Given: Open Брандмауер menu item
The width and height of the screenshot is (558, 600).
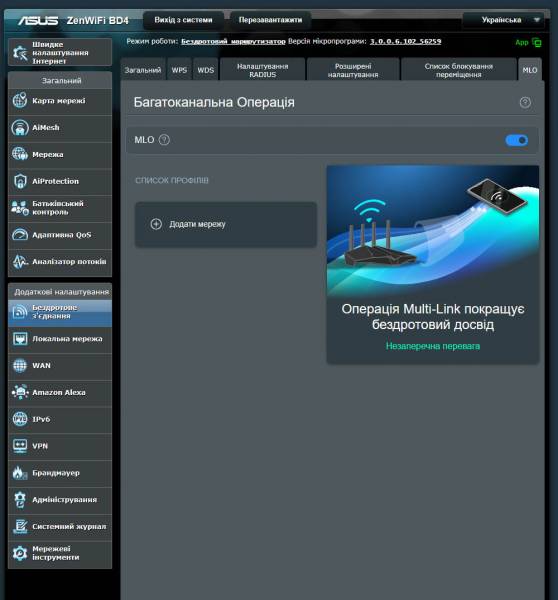Looking at the screenshot, I should [60, 473].
